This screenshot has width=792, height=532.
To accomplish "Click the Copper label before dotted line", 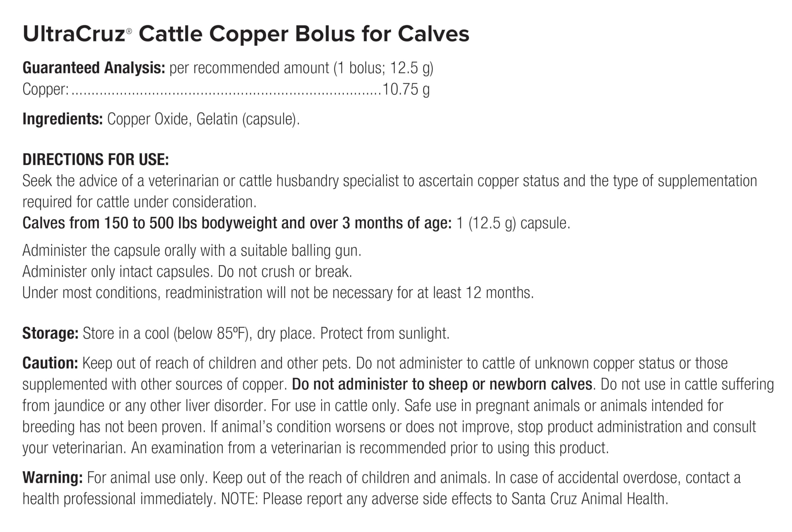I will click(x=45, y=90).
